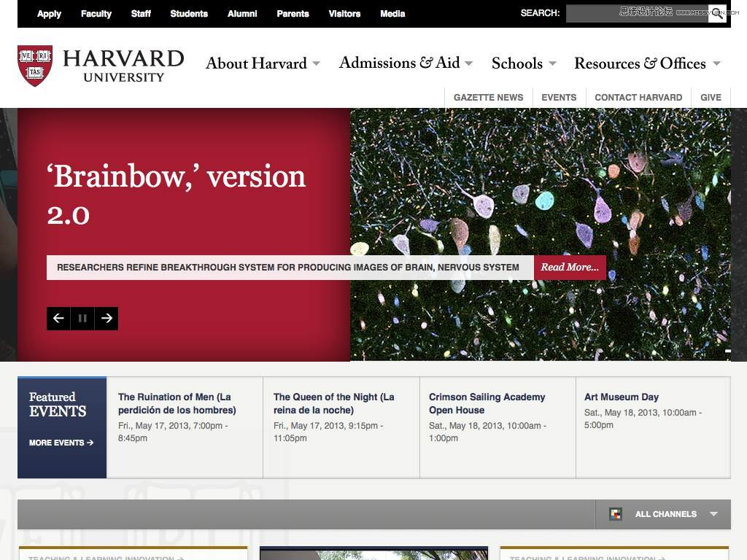Image resolution: width=747 pixels, height=560 pixels.
Task: Expand the Admissions & Aid menu arrow
Action: coord(469,63)
